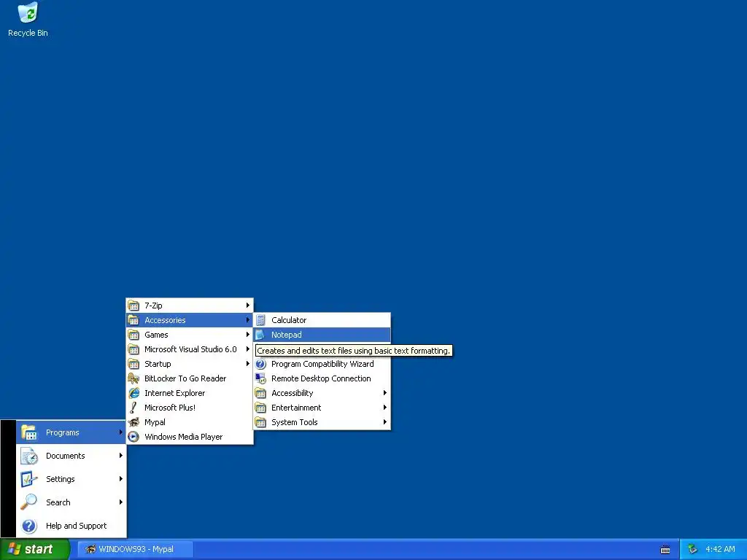Switch to WINDOWS93 - Mypal taskbar button
This screenshot has height=560, width=747.
click(x=135, y=550)
